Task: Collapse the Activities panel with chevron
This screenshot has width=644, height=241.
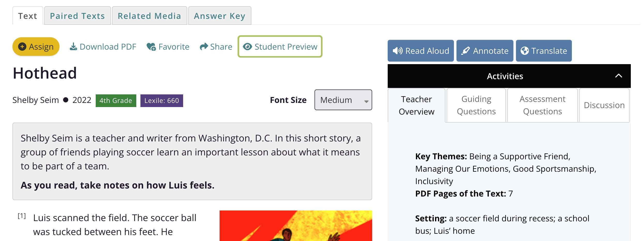Action: point(618,76)
